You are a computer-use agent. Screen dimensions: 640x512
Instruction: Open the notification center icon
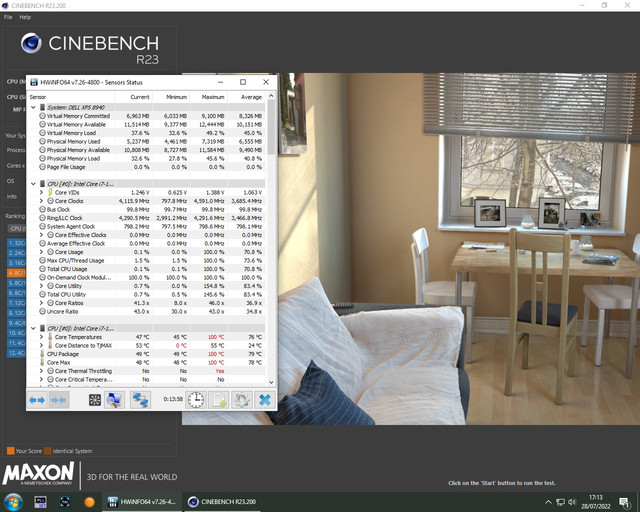coord(624,502)
